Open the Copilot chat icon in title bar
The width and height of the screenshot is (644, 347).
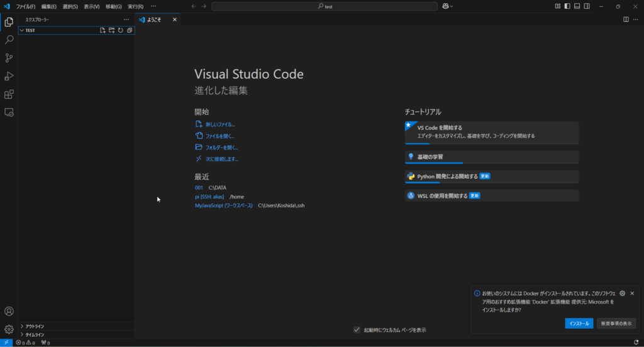coord(446,6)
